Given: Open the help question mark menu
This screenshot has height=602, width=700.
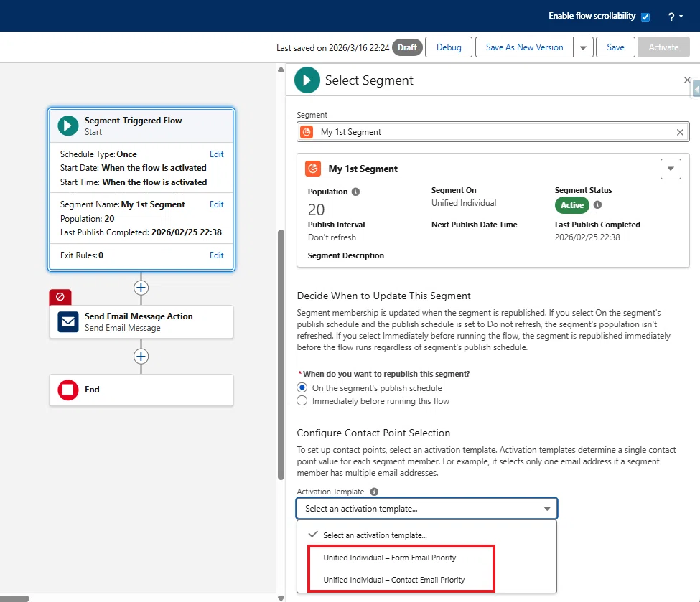Looking at the screenshot, I should pyautogui.click(x=675, y=17).
